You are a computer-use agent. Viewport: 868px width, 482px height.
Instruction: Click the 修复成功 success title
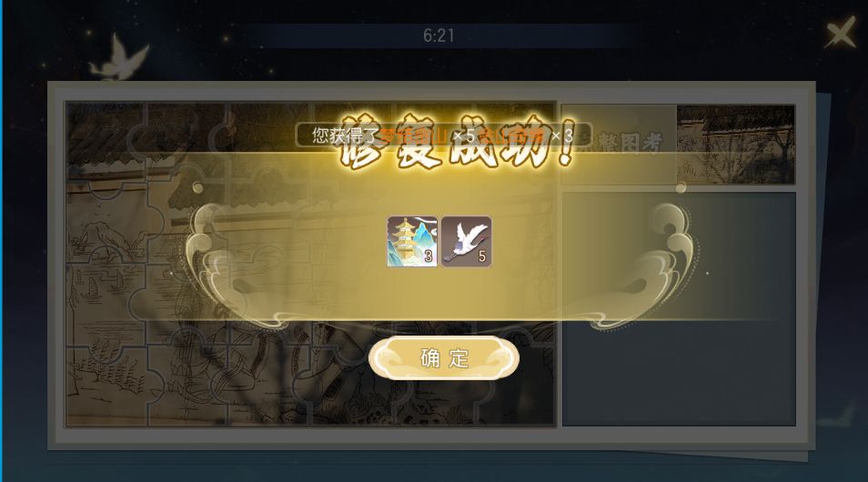(x=457, y=141)
